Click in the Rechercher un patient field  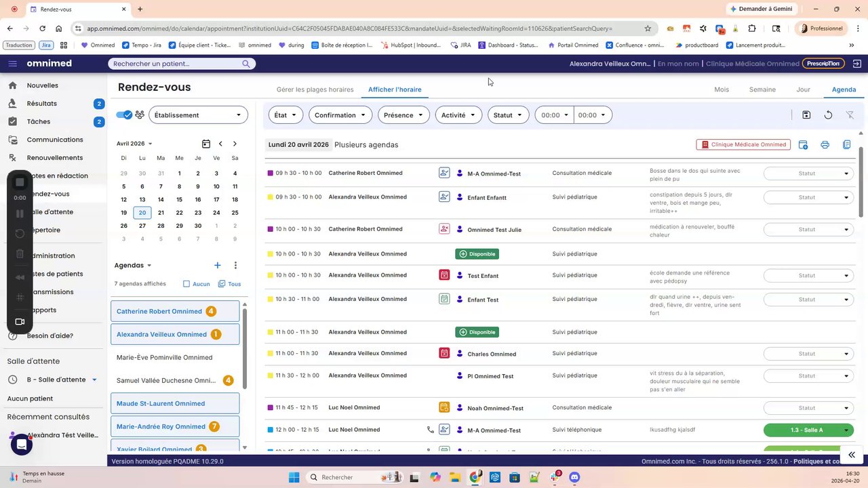pyautogui.click(x=176, y=64)
